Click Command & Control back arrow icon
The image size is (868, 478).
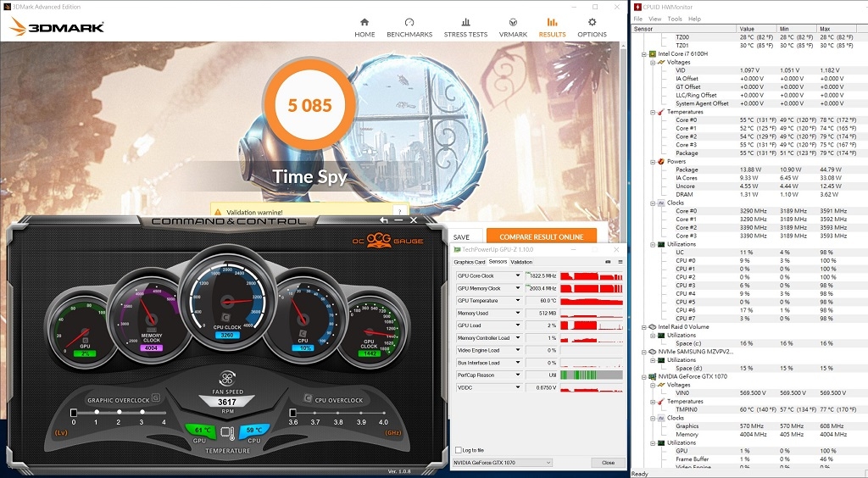point(384,220)
